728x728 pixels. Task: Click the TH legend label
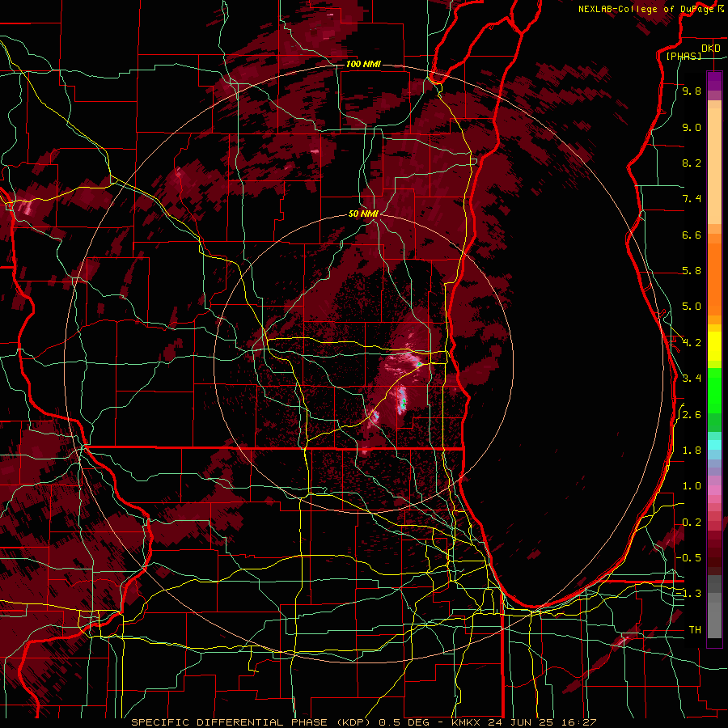[695, 630]
